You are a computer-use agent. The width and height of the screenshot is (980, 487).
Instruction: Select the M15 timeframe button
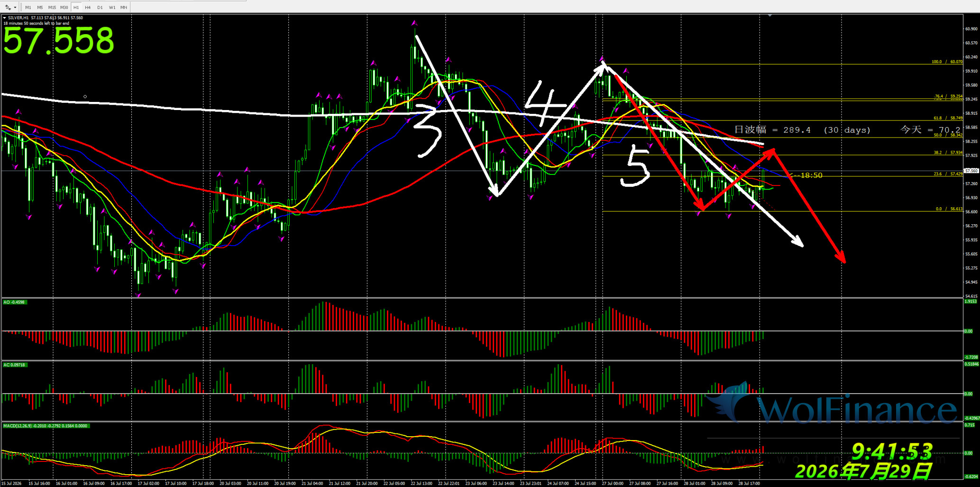52,7
